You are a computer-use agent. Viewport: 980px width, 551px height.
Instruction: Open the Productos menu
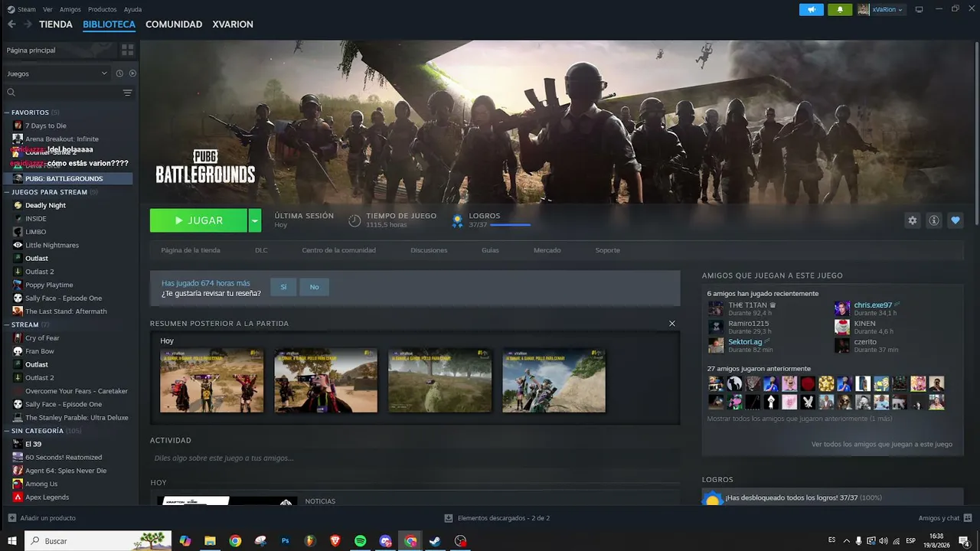(102, 9)
